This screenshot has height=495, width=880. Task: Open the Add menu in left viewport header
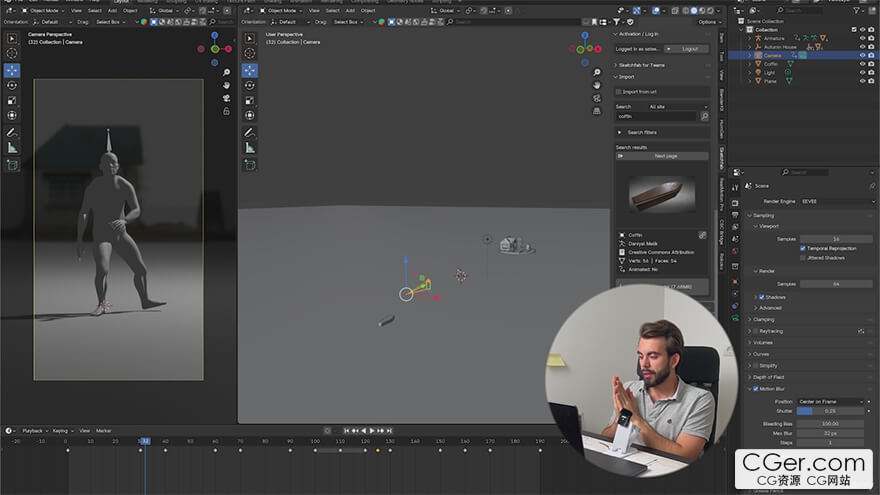click(x=109, y=10)
